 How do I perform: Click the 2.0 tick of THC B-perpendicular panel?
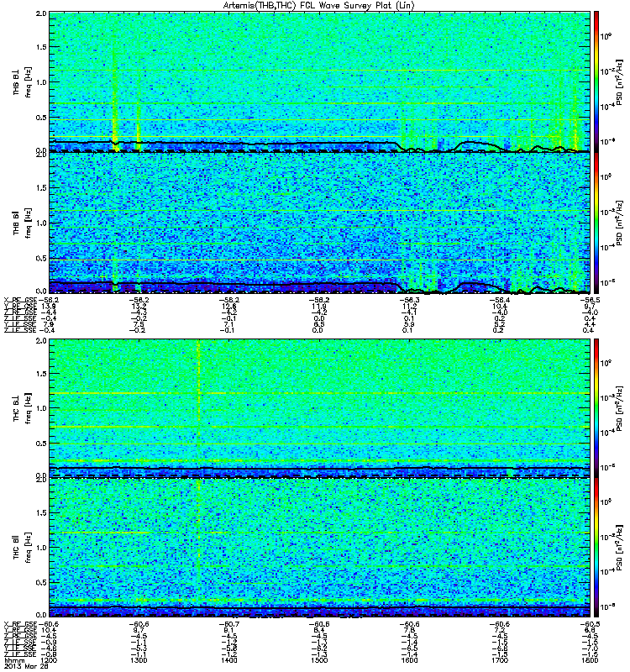tap(41, 340)
